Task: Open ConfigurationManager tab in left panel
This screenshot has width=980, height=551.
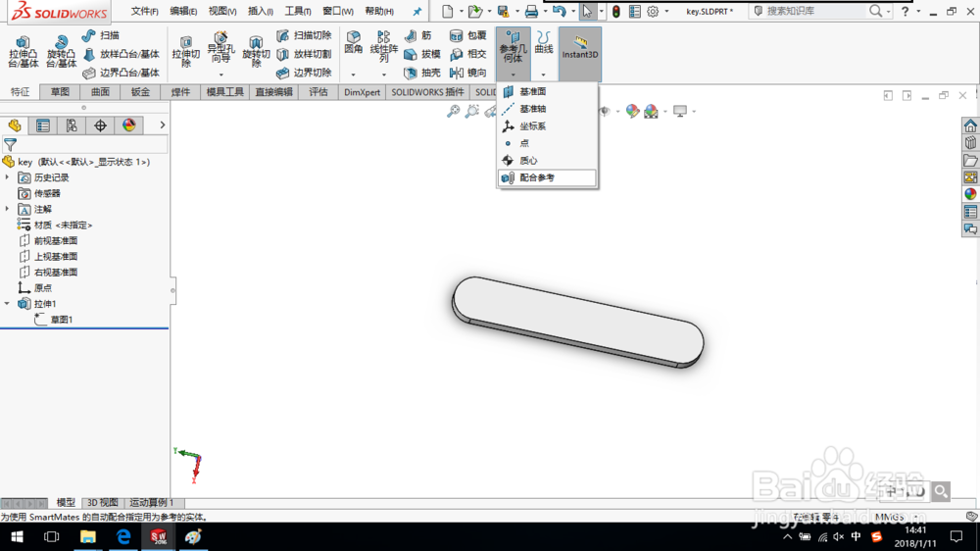Action: 72,125
